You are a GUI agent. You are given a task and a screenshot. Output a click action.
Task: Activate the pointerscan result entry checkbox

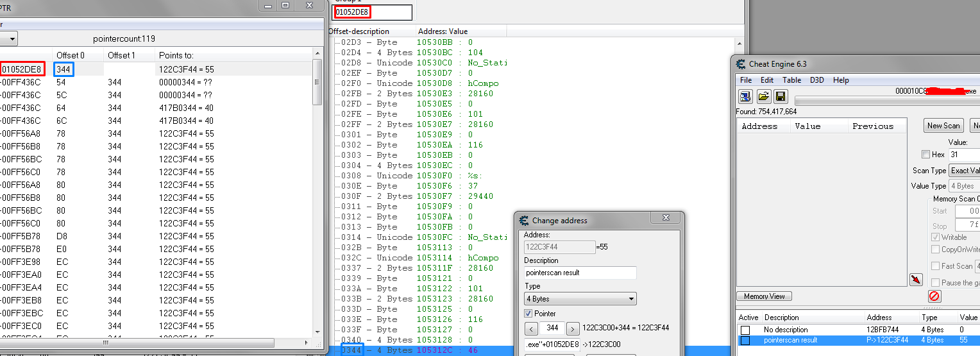pos(745,341)
